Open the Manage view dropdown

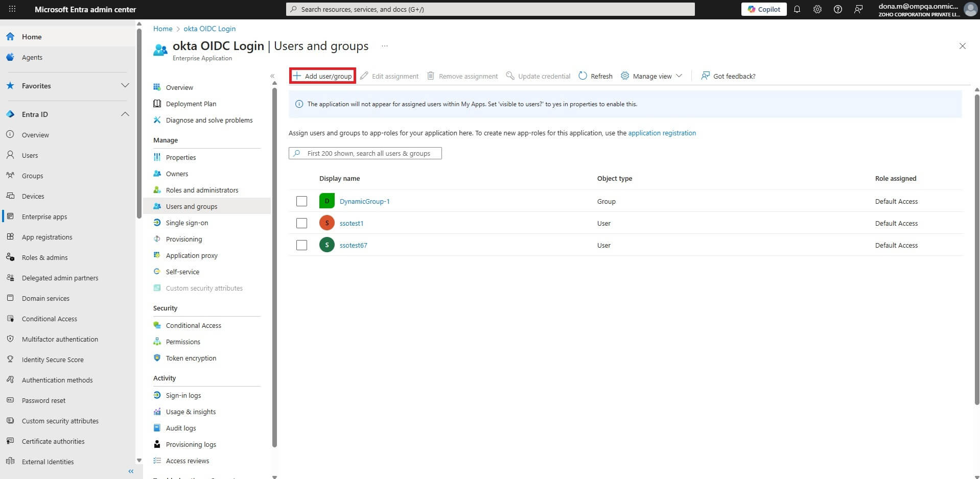651,76
